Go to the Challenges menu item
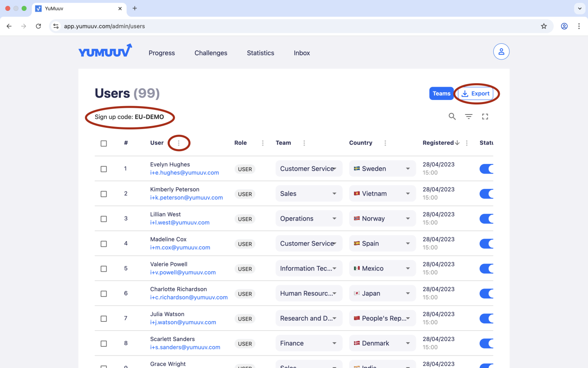The image size is (588, 368). [x=211, y=53]
